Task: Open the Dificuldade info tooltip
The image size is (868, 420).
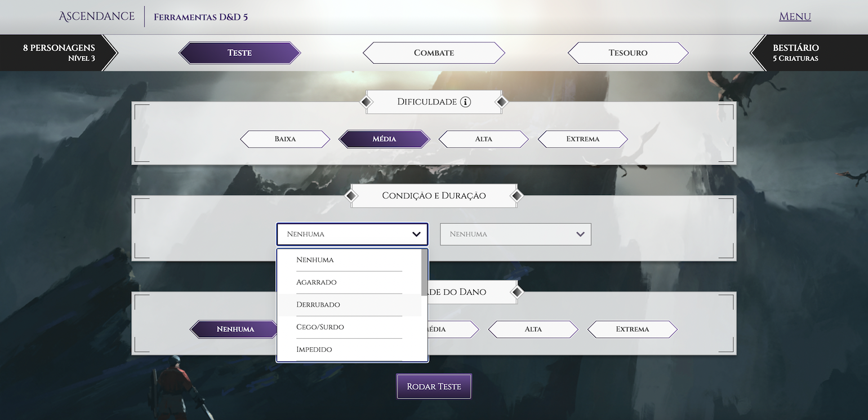Action: (465, 102)
